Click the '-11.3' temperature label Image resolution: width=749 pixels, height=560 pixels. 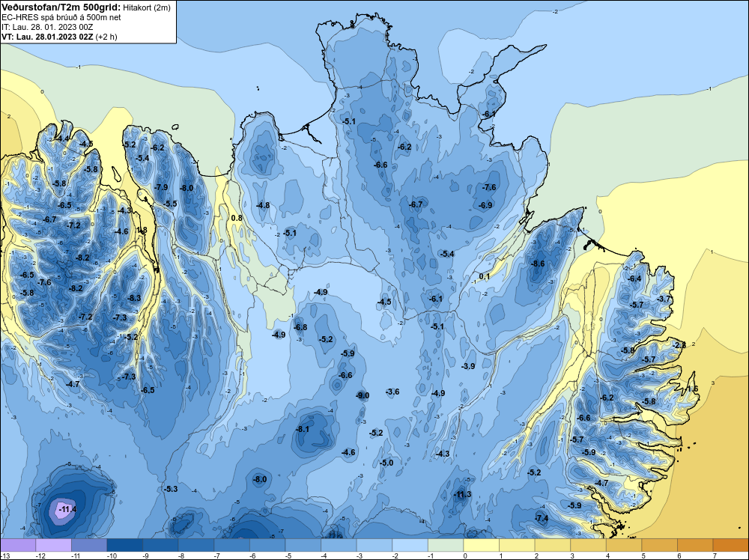[462, 494]
